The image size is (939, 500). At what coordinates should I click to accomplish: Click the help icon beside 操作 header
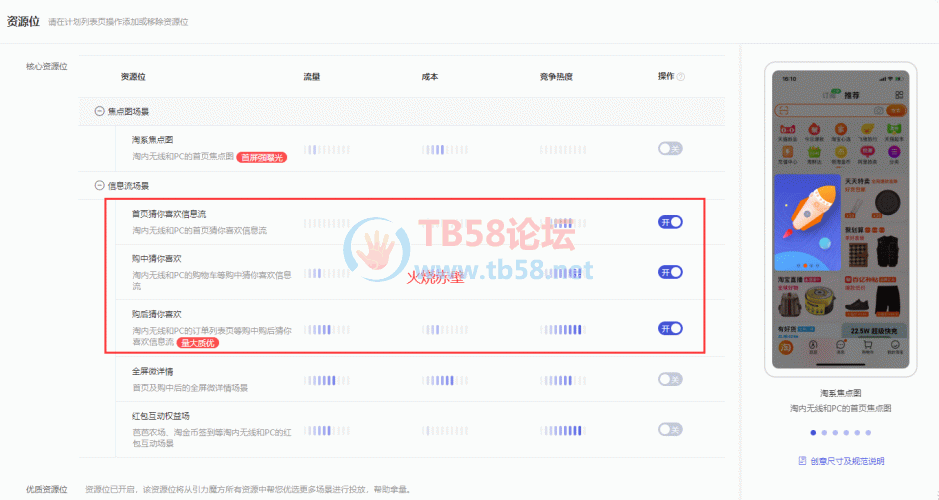tap(681, 77)
